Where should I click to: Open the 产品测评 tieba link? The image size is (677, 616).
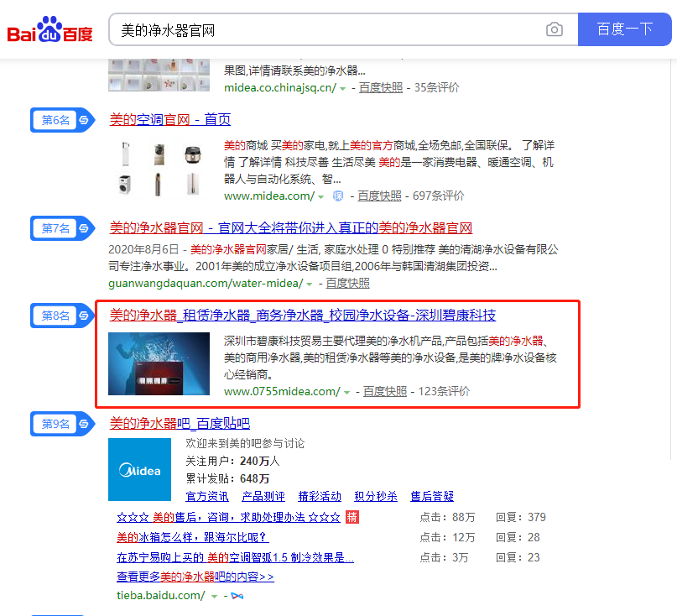(x=263, y=496)
